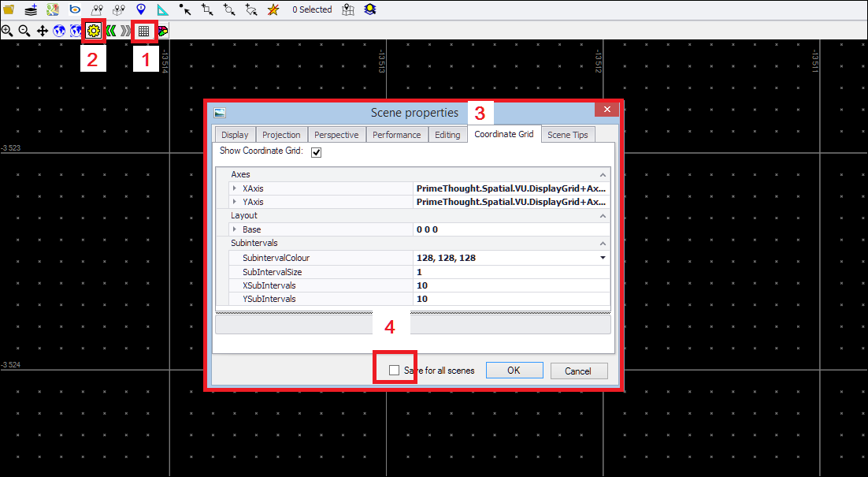Screen dimensions: 868x477
Task: Open the Scene Tips tab
Action: [x=567, y=135]
